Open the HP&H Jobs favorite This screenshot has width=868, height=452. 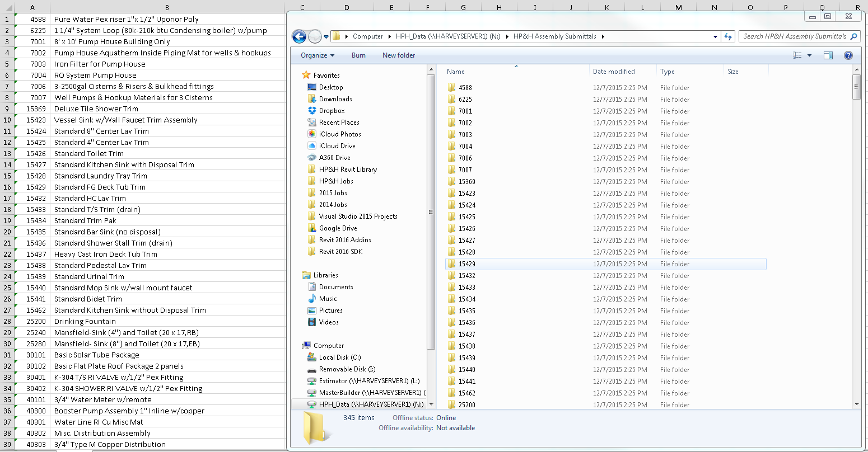coord(336,181)
